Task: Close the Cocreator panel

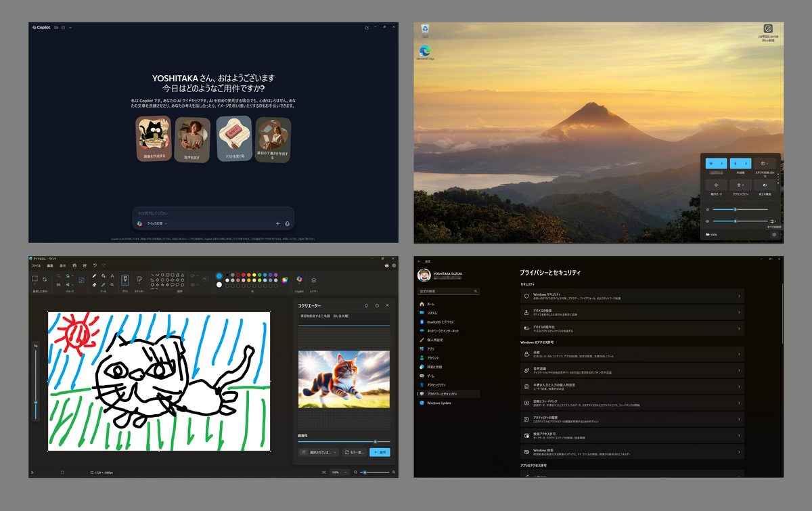Action: 387,305
